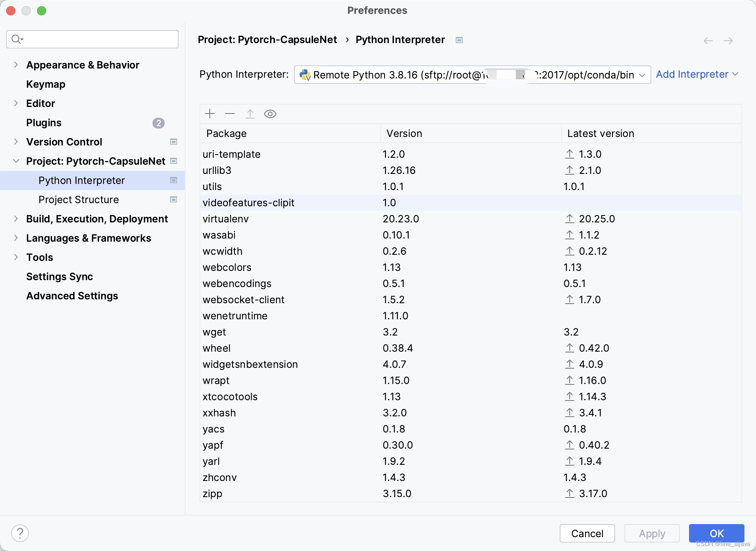
Task: Select the webcolors package row
Action: tap(470, 267)
